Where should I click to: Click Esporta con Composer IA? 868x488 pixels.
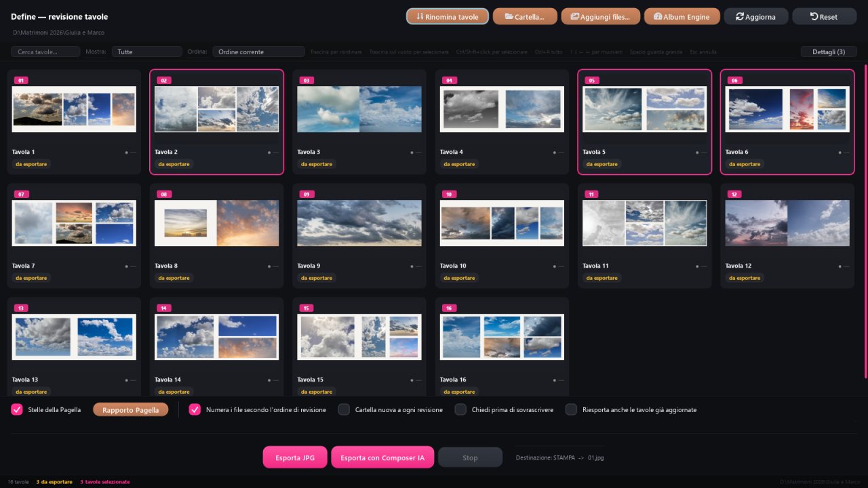click(382, 457)
